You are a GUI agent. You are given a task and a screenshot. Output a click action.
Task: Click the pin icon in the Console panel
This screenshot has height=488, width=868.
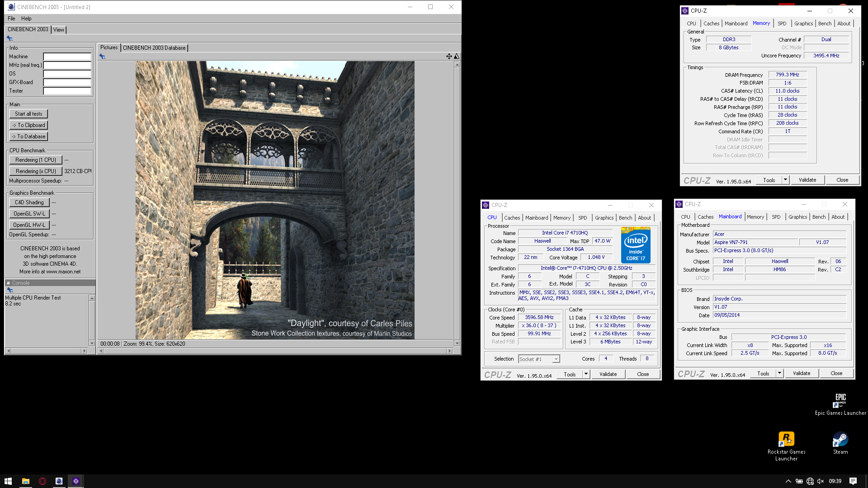[x=9, y=290]
